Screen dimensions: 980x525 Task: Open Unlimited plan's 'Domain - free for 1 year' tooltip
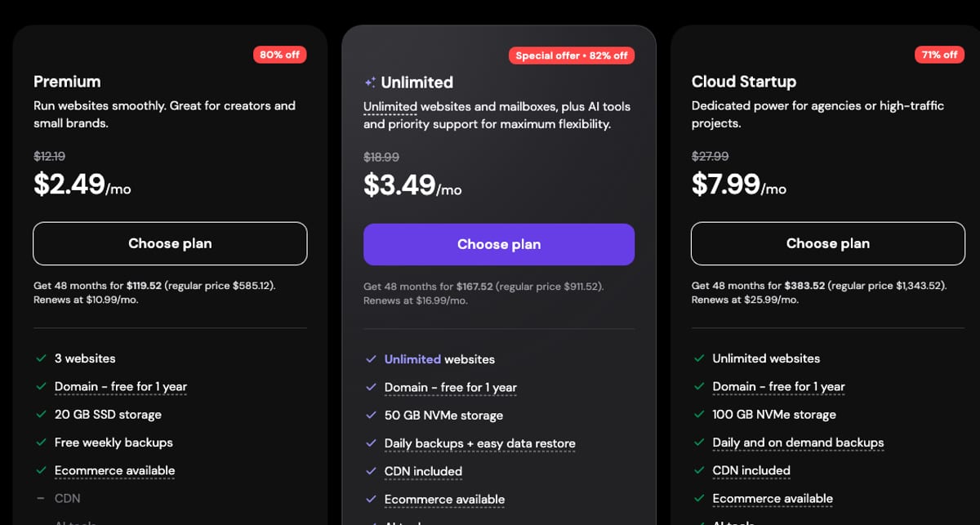click(451, 387)
